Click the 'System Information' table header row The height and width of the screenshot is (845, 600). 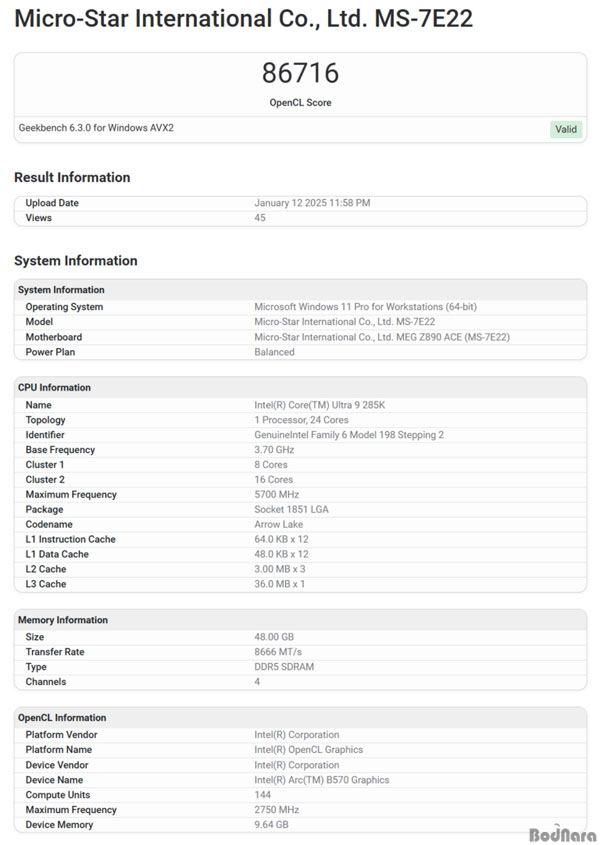click(300, 290)
